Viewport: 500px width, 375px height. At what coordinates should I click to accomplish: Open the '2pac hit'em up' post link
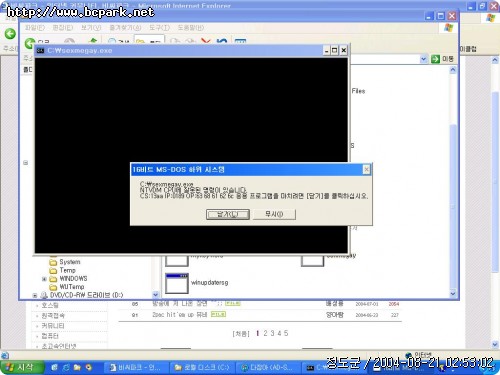(x=179, y=314)
